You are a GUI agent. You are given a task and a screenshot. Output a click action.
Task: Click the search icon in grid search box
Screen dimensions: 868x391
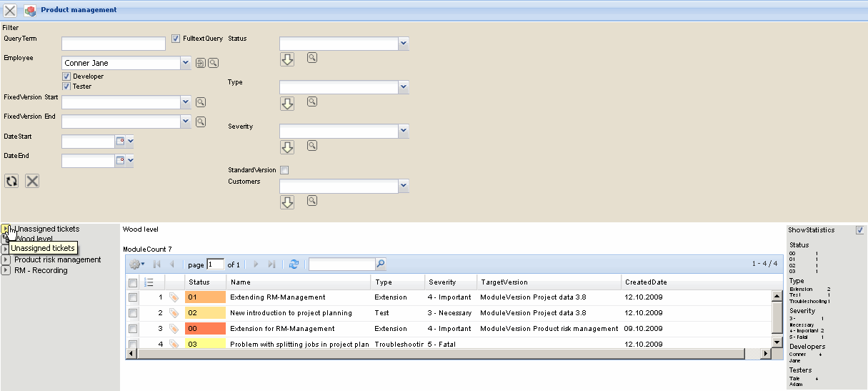click(380, 264)
